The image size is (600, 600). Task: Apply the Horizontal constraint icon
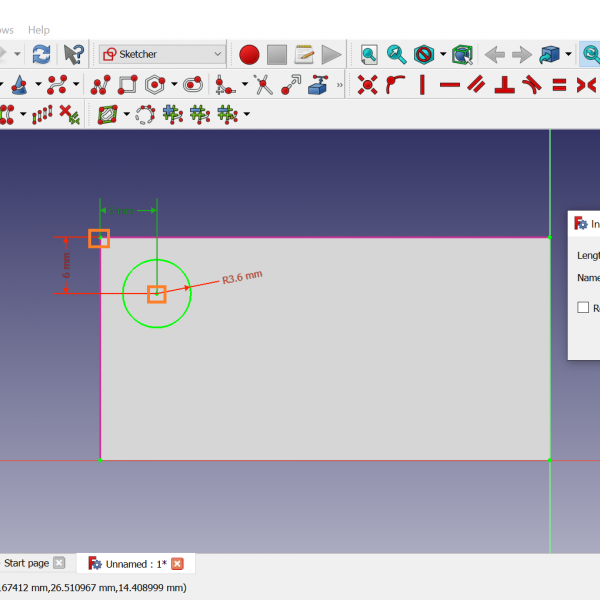[450, 85]
